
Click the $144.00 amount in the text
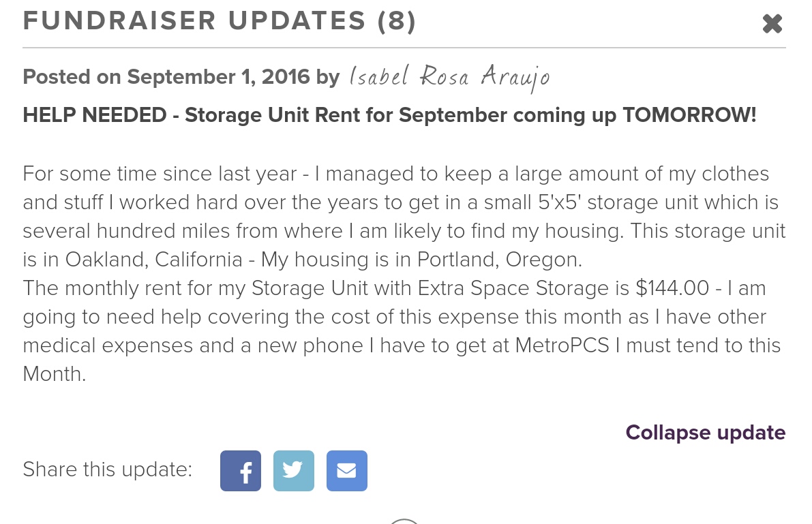click(x=672, y=288)
